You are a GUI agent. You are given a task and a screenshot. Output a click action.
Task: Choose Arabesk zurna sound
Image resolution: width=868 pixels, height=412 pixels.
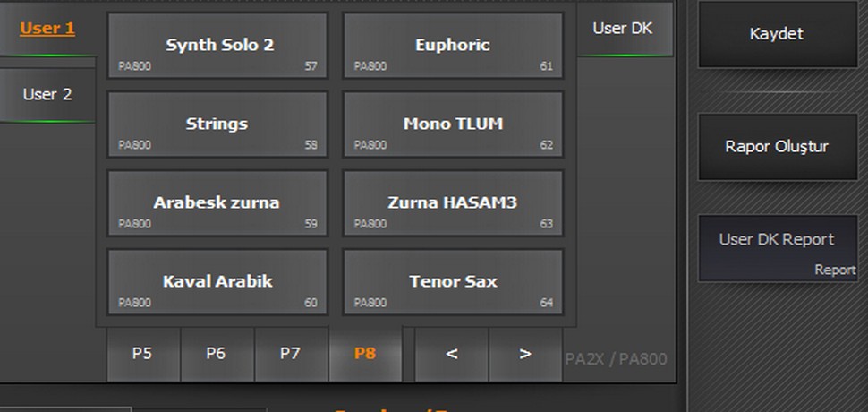pyautogui.click(x=217, y=203)
